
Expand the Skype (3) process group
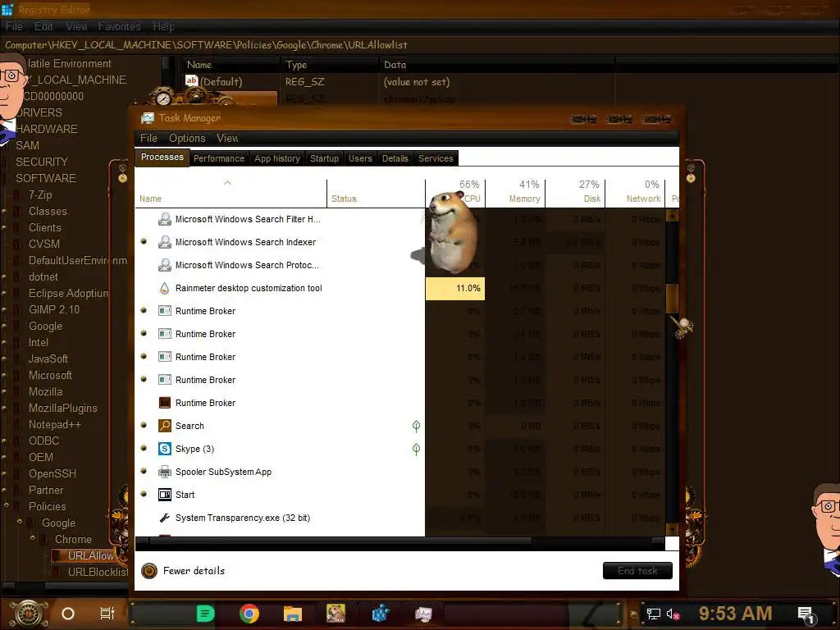pos(144,449)
